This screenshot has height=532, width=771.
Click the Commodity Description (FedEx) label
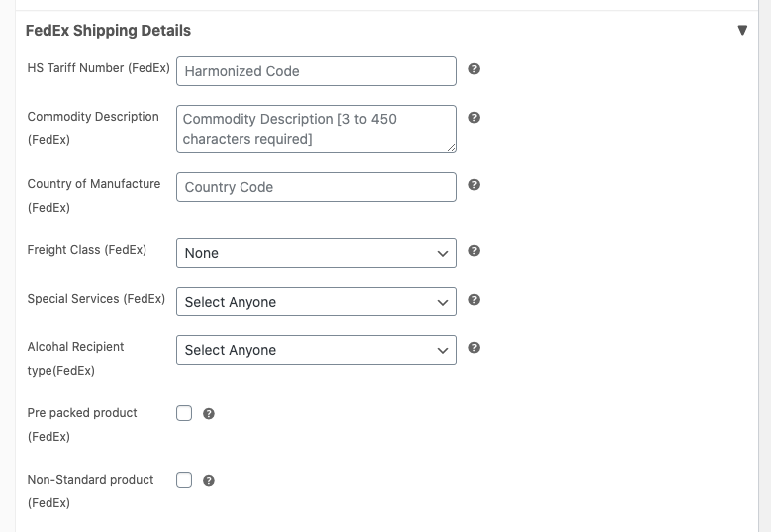click(x=93, y=129)
